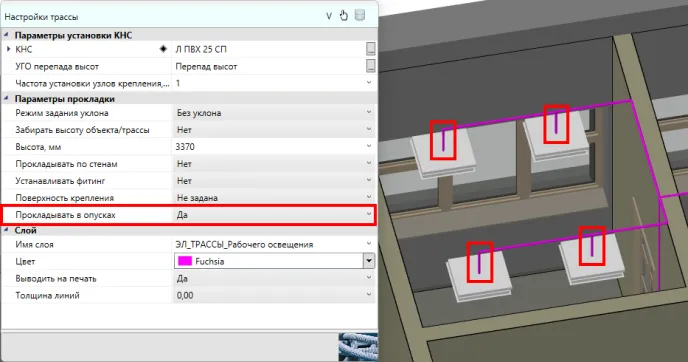Collapse the Параметры установки КНС section
Image resolution: width=688 pixels, height=362 pixels.
7,35
